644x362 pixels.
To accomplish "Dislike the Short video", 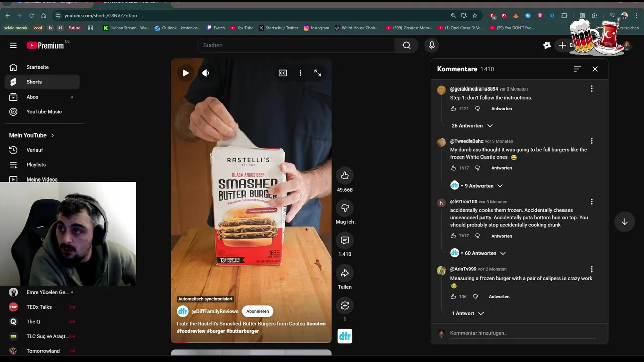I will coord(345,208).
